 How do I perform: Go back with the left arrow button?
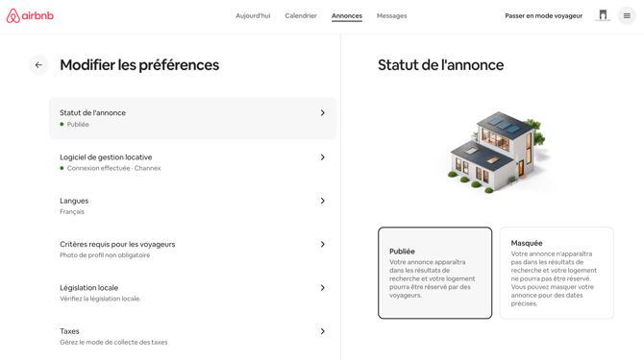38,64
